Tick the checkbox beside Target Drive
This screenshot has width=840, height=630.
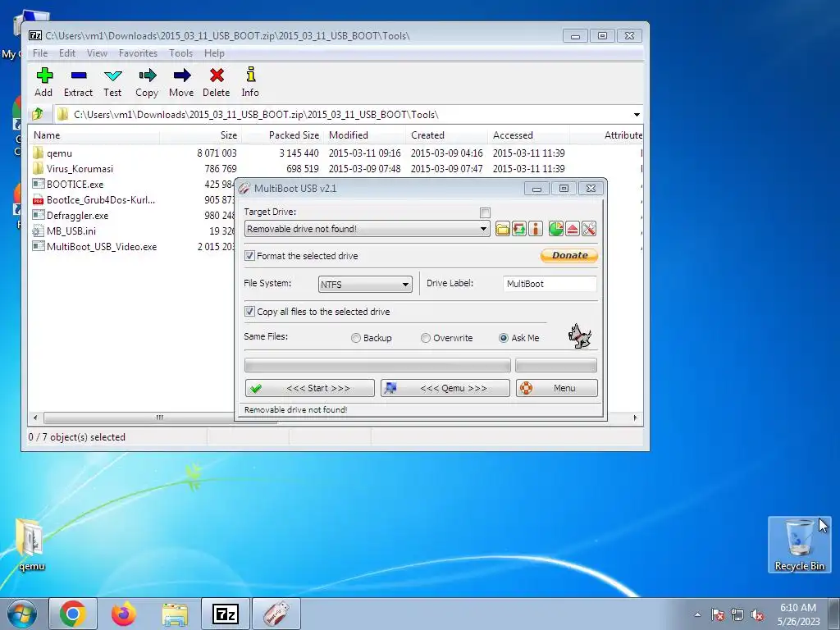[x=486, y=212]
